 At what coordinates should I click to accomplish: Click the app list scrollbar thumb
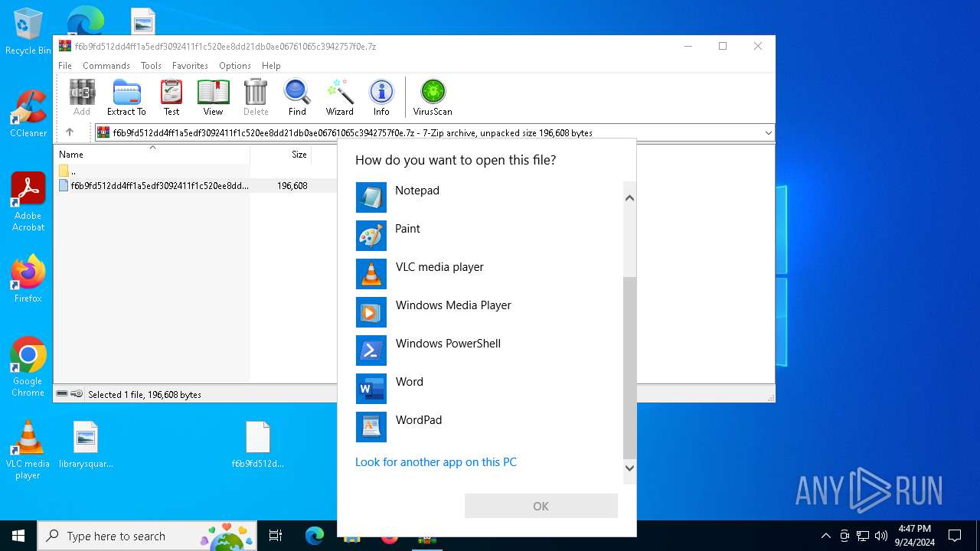pyautogui.click(x=629, y=367)
